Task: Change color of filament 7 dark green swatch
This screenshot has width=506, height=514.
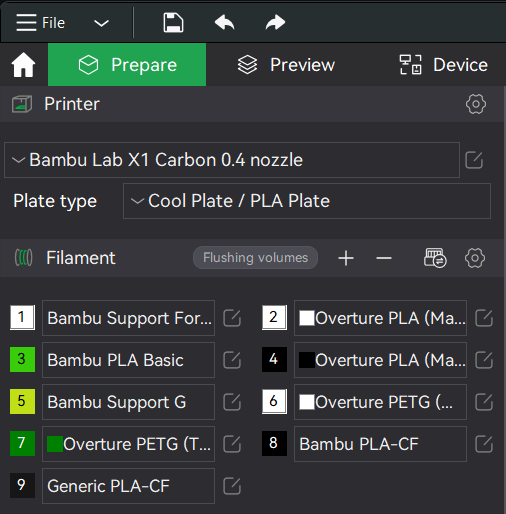Action: pyautogui.click(x=22, y=443)
